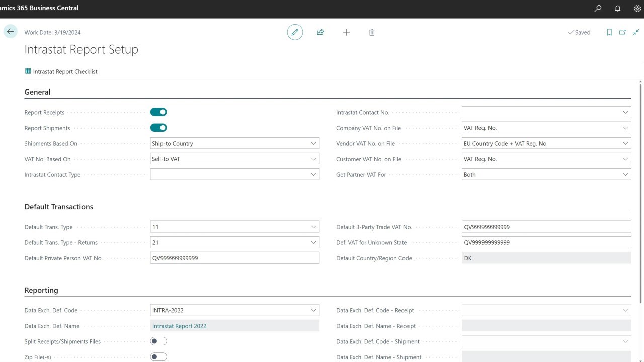Click the Def. VAT for Unknown State field
Screen dimensions: 644x362
pos(546,242)
